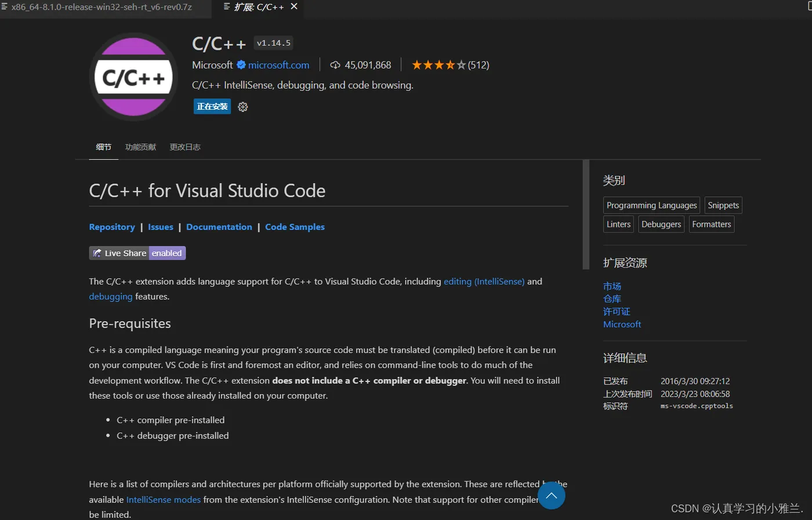
Task: Click the 类别 categories heading
Action: 614,180
